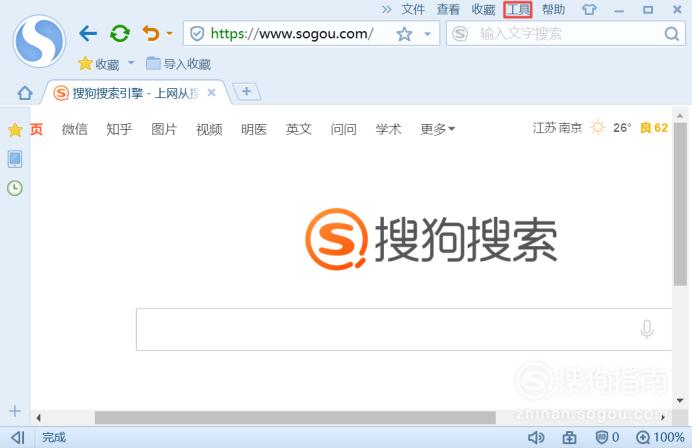Open the 图片 link
This screenshot has height=448, width=692.
[x=164, y=129]
